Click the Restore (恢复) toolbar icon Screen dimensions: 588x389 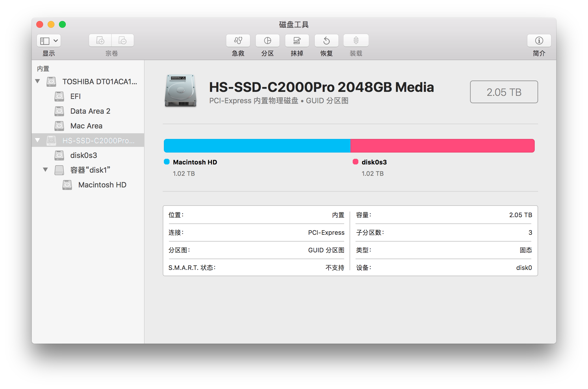326,41
